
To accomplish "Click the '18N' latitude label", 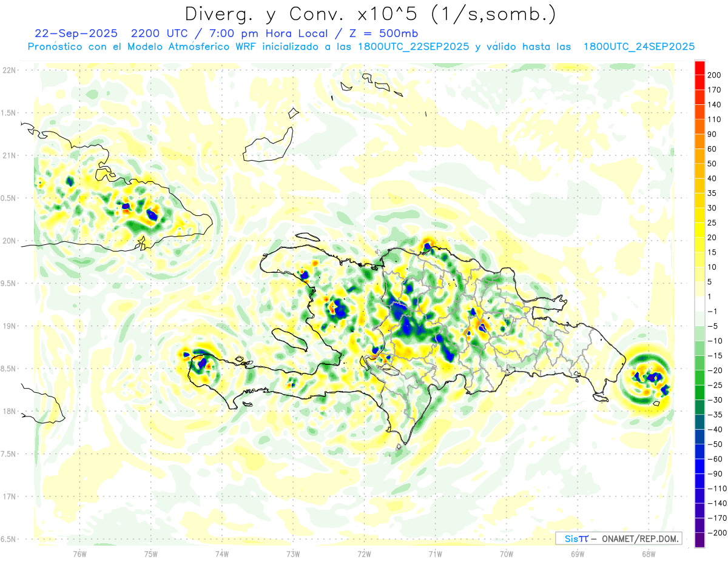I will click(9, 411).
